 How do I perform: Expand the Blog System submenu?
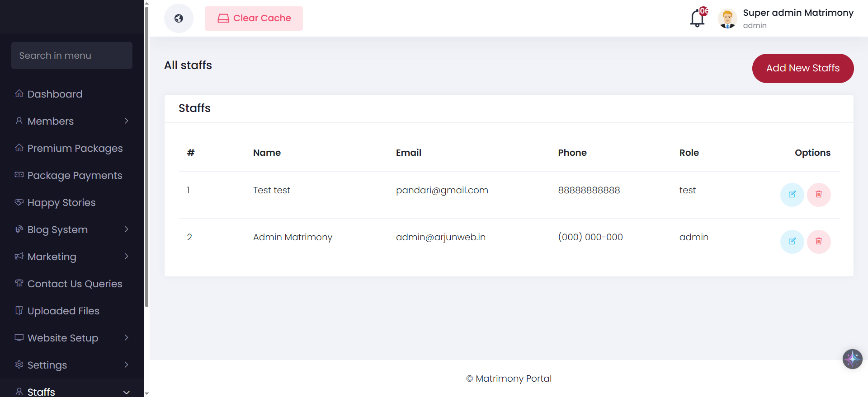[72, 229]
